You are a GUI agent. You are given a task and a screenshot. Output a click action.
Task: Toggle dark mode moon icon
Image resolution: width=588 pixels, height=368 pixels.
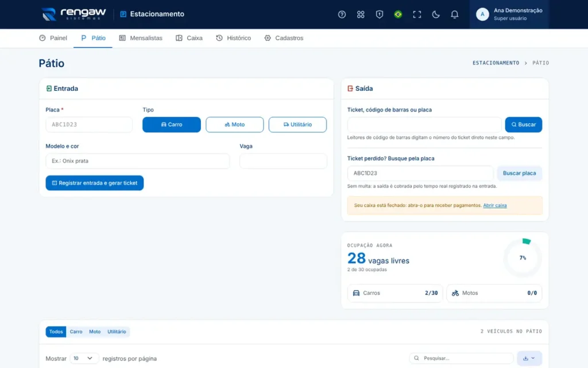pyautogui.click(x=435, y=14)
